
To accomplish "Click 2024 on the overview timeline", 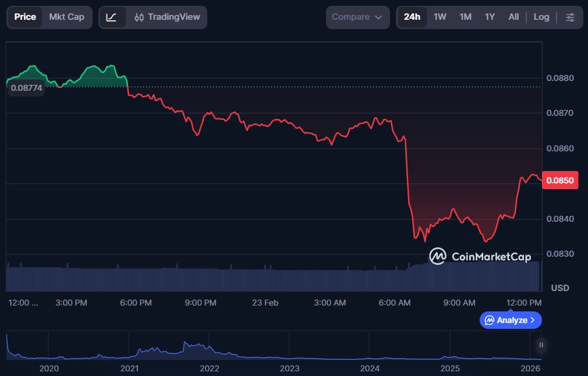I will click(x=370, y=368).
